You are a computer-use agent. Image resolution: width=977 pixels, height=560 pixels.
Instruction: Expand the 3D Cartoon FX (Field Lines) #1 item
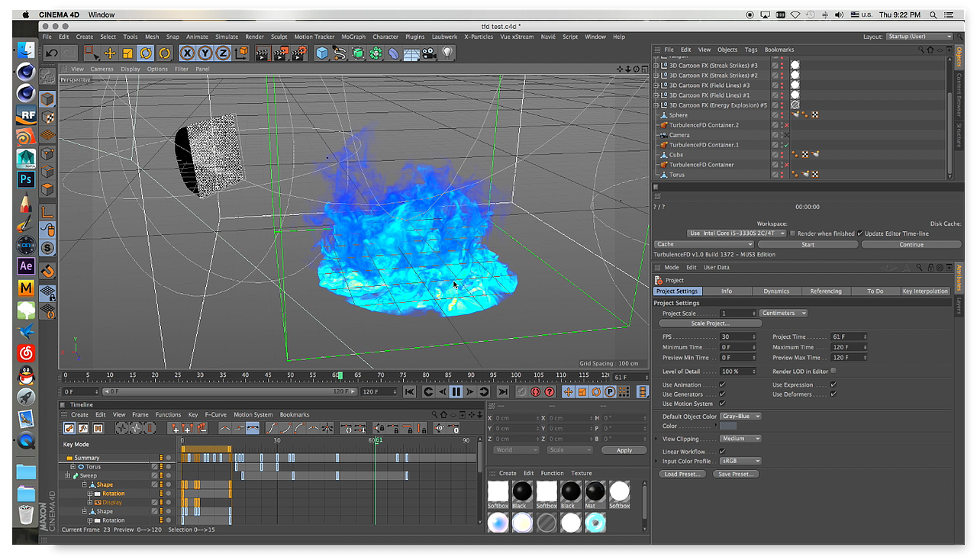pyautogui.click(x=656, y=95)
